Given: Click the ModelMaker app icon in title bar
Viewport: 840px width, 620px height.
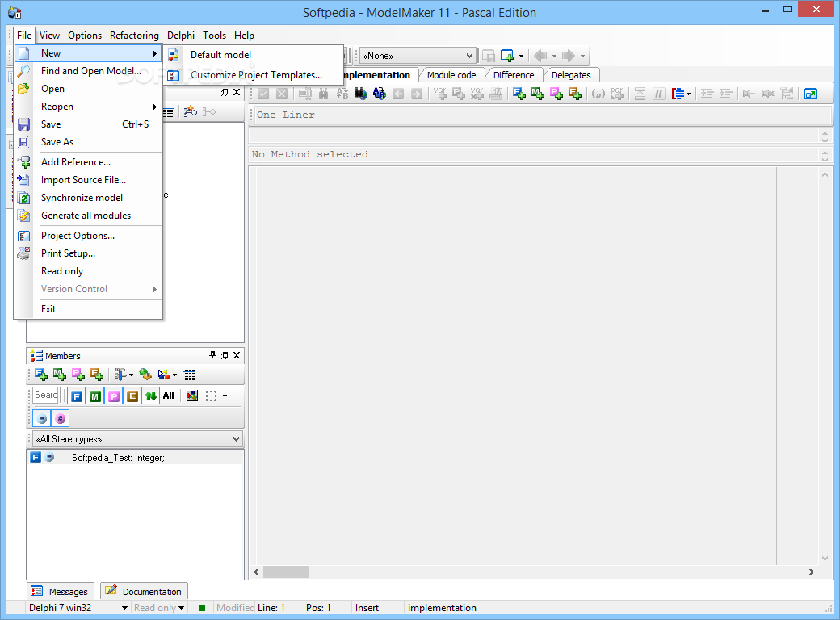Looking at the screenshot, I should pos(15,12).
